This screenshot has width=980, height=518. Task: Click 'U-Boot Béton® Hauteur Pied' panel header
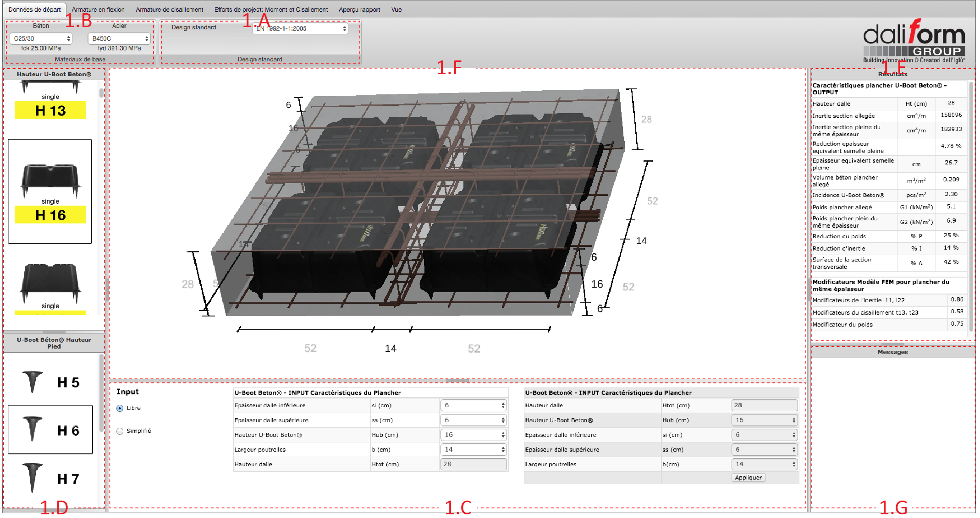[x=54, y=344]
